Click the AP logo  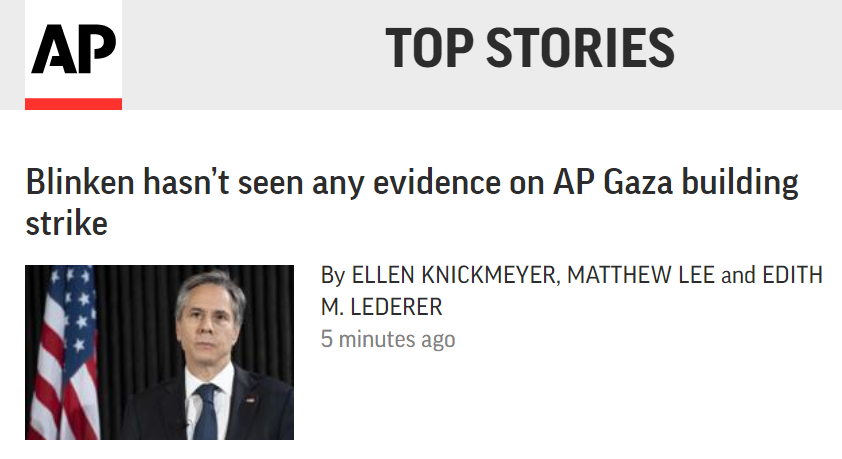click(73, 49)
